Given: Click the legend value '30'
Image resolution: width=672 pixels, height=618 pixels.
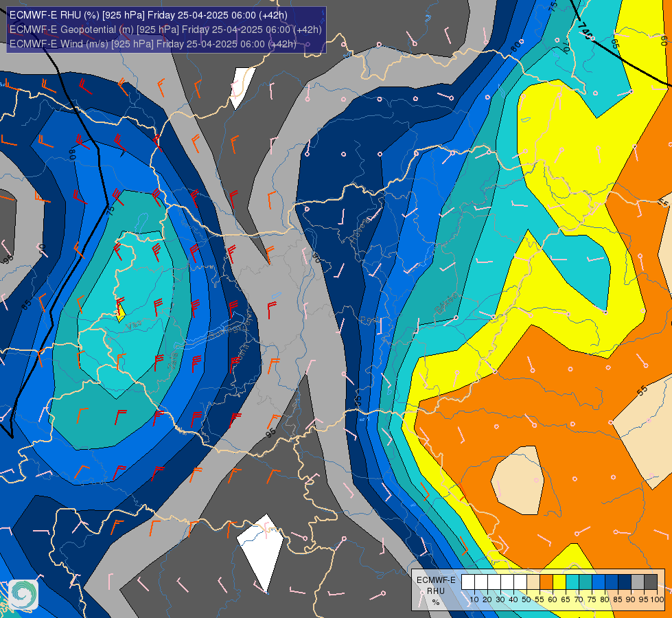Looking at the screenshot, I should pyautogui.click(x=500, y=599).
